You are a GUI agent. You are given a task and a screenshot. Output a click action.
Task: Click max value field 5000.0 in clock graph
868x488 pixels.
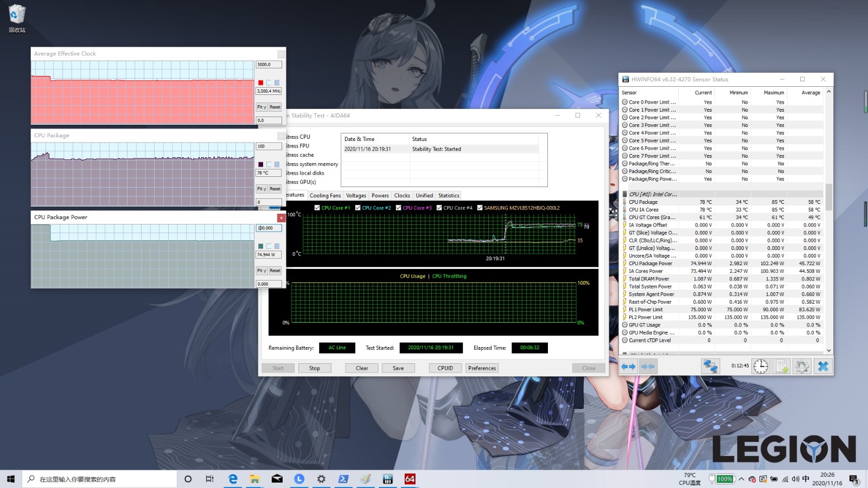[x=269, y=65]
